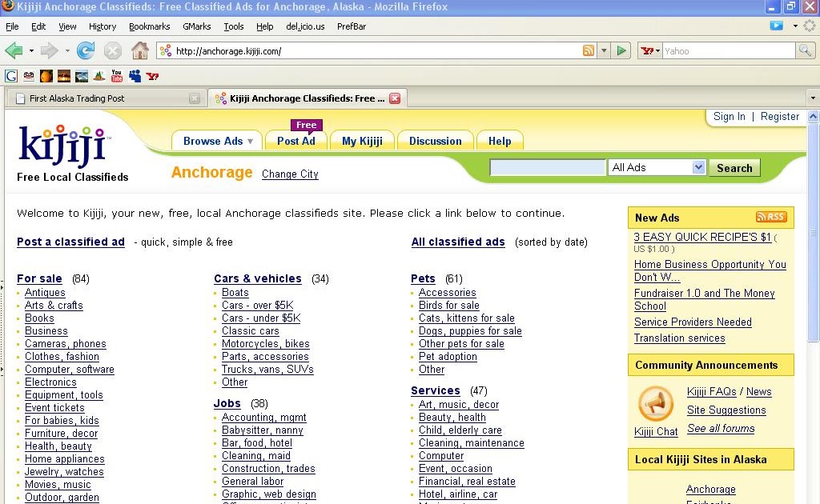The width and height of the screenshot is (820, 504).
Task: Click the orange RSS feed icon in address bar
Action: [589, 50]
